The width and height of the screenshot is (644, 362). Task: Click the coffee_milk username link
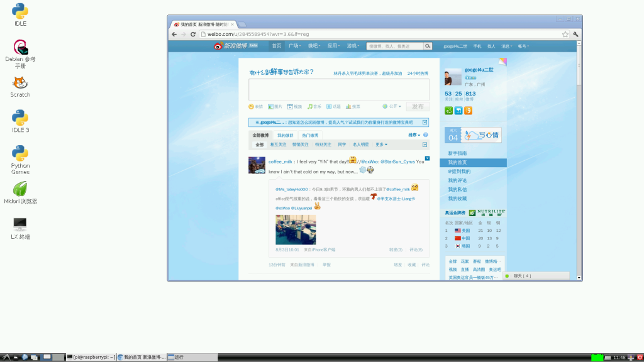pyautogui.click(x=280, y=162)
